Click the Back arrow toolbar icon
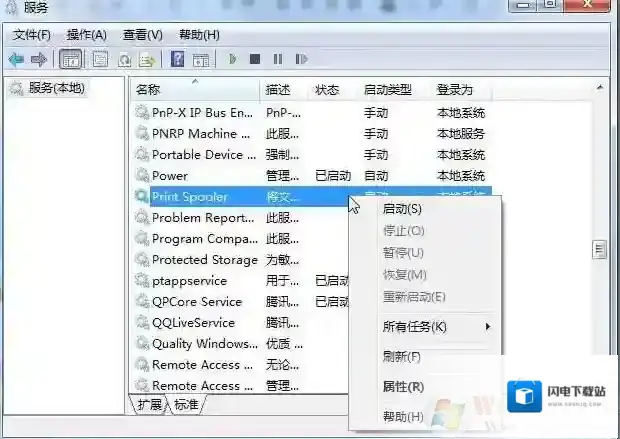620x439 pixels. (x=16, y=59)
